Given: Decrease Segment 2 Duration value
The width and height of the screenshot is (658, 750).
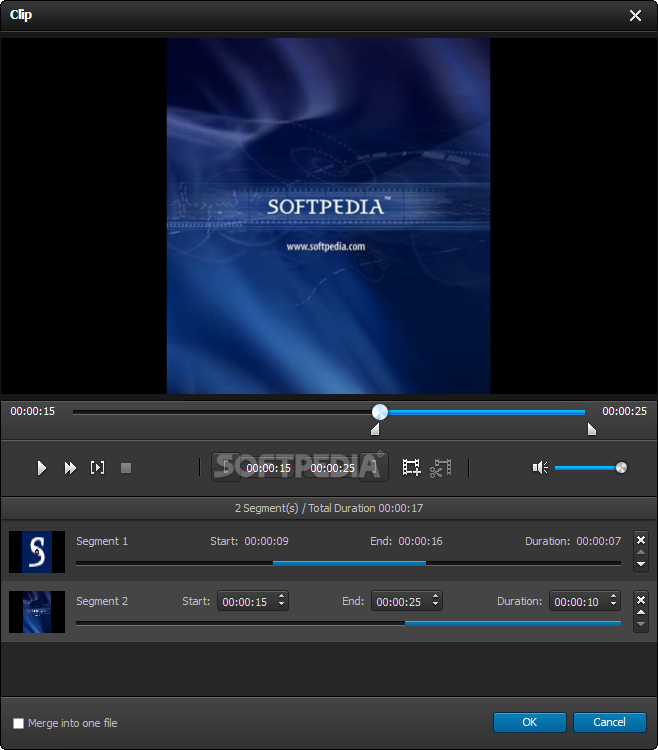Looking at the screenshot, I should (x=614, y=605).
